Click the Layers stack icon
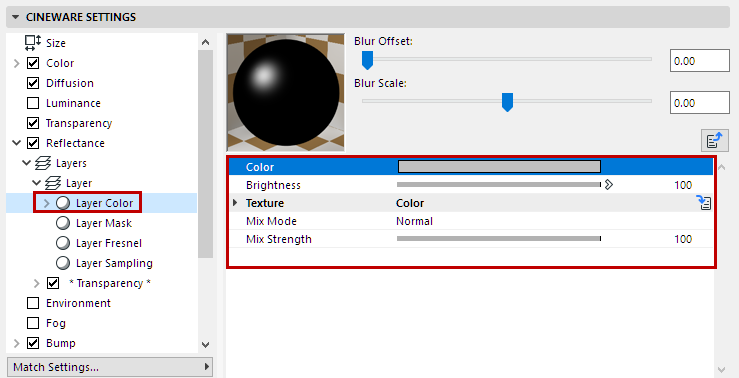The image size is (739, 378). (x=43, y=163)
